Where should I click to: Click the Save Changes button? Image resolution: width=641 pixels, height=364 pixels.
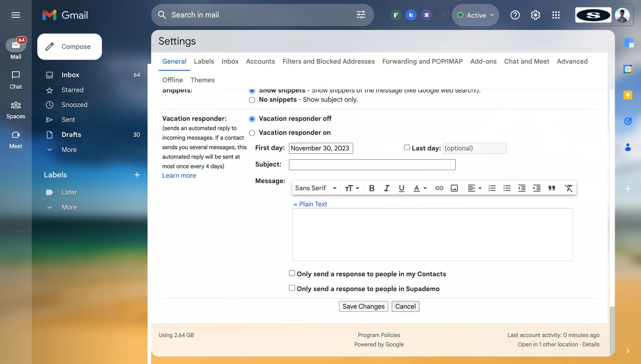[363, 306]
